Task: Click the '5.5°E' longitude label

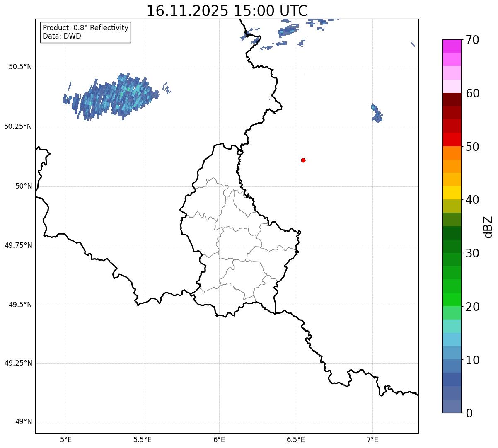Action: click(143, 439)
